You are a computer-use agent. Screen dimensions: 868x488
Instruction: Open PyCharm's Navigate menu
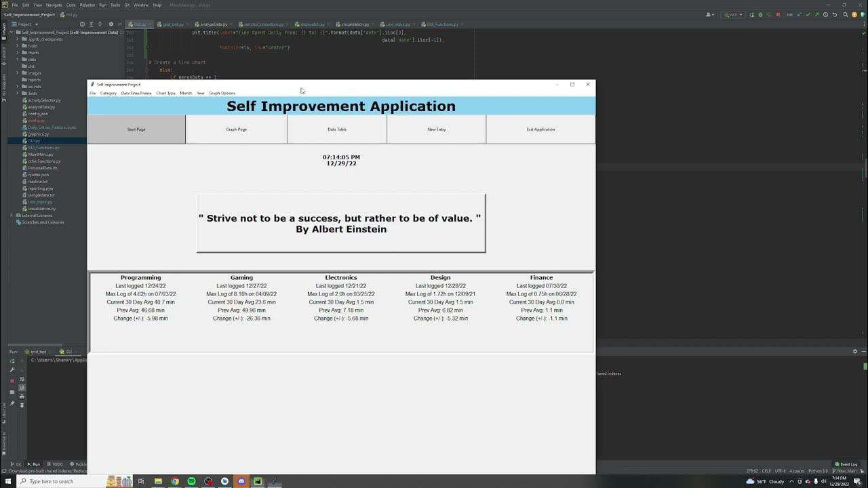point(54,5)
